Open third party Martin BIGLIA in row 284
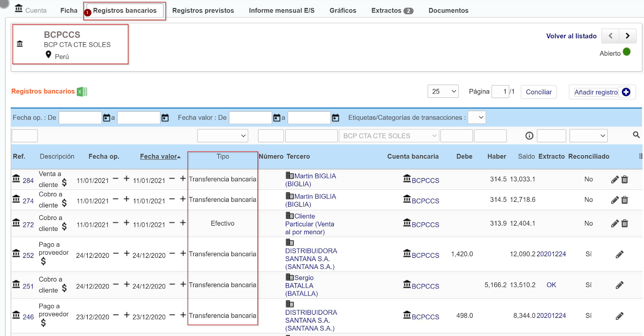This screenshot has width=644, height=336. click(x=311, y=180)
